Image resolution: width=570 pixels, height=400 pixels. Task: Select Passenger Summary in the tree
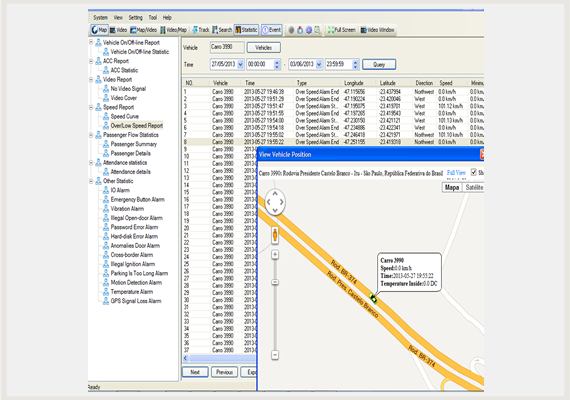click(x=133, y=144)
